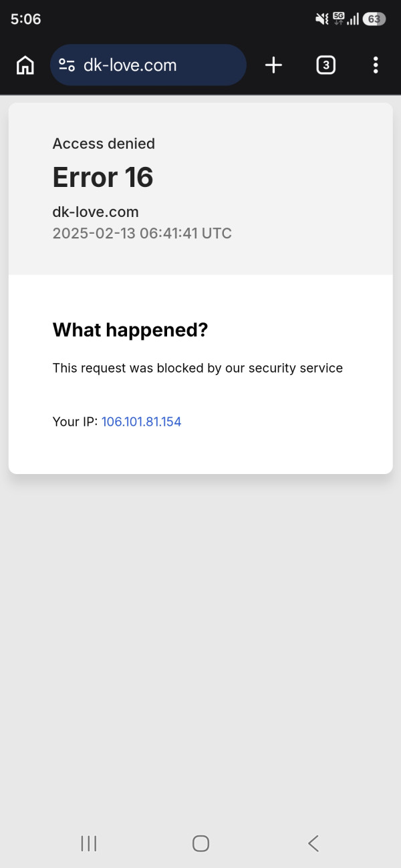The height and width of the screenshot is (868, 401).
Task: Click the blocked by security service message
Action: coord(198,368)
